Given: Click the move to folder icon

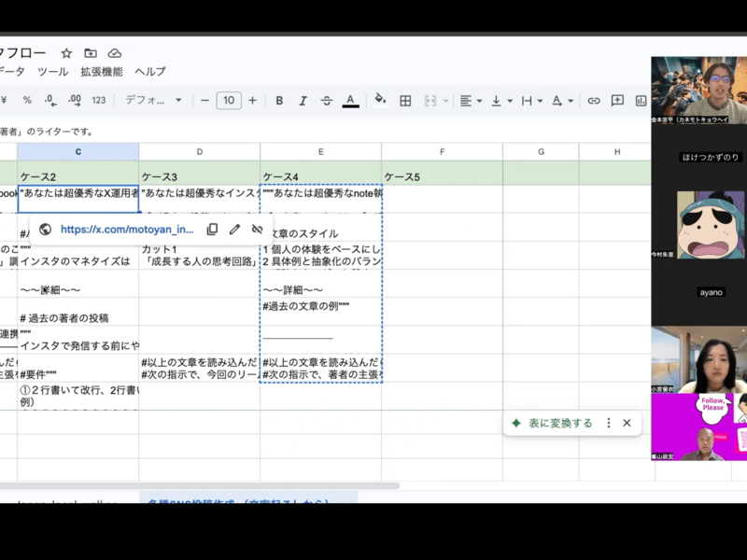Looking at the screenshot, I should coord(91,53).
